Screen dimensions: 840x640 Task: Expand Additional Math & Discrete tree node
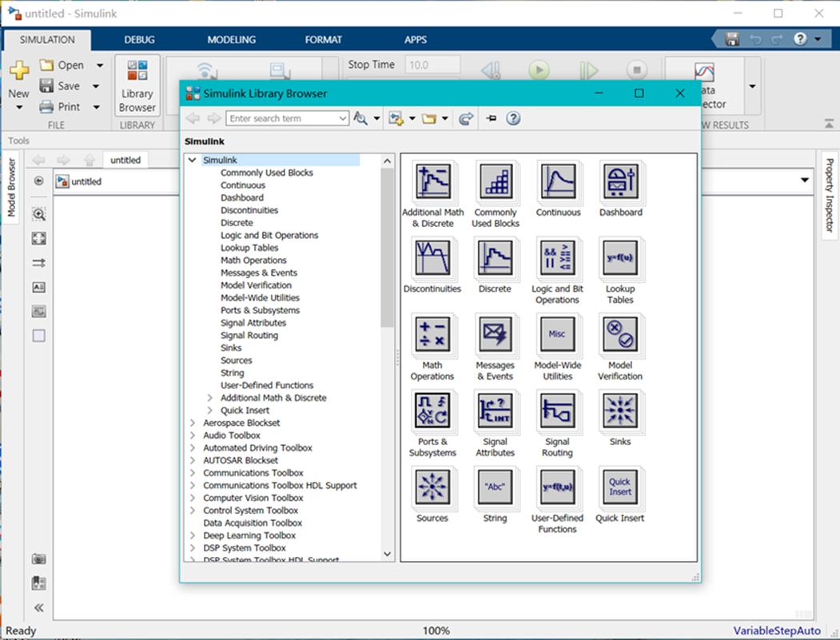(209, 398)
